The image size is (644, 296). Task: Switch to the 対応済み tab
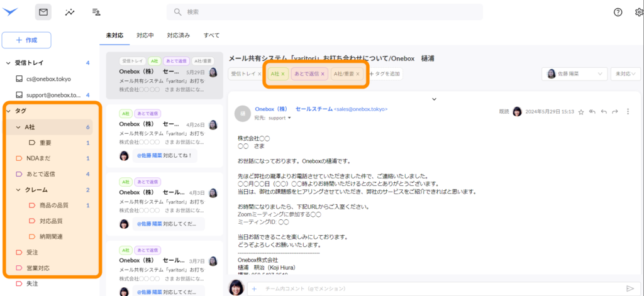pos(178,35)
